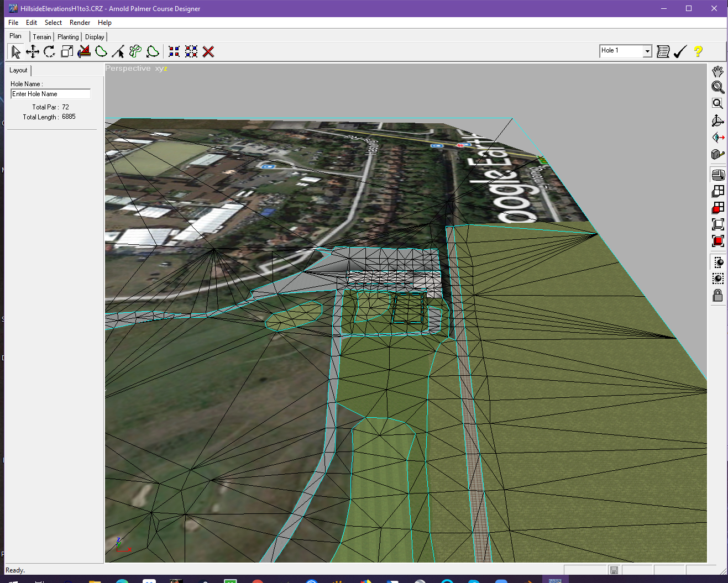The width and height of the screenshot is (728, 583).
Task: Select the arrow pointer tool
Action: pos(15,52)
